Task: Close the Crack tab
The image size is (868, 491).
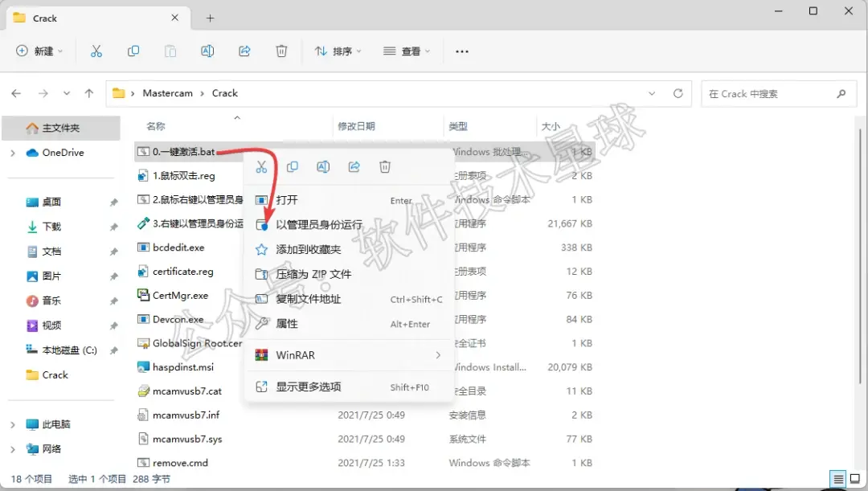Action: pyautogui.click(x=175, y=18)
